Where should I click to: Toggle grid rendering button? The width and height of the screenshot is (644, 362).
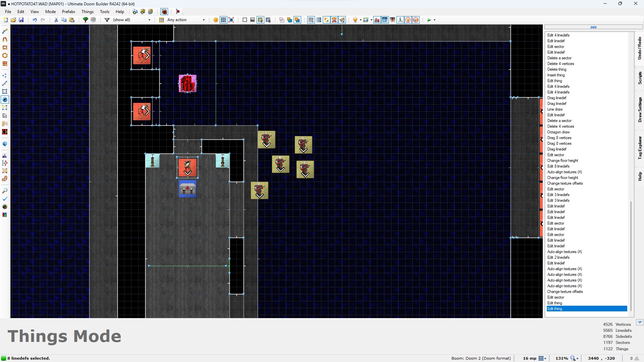[223, 20]
